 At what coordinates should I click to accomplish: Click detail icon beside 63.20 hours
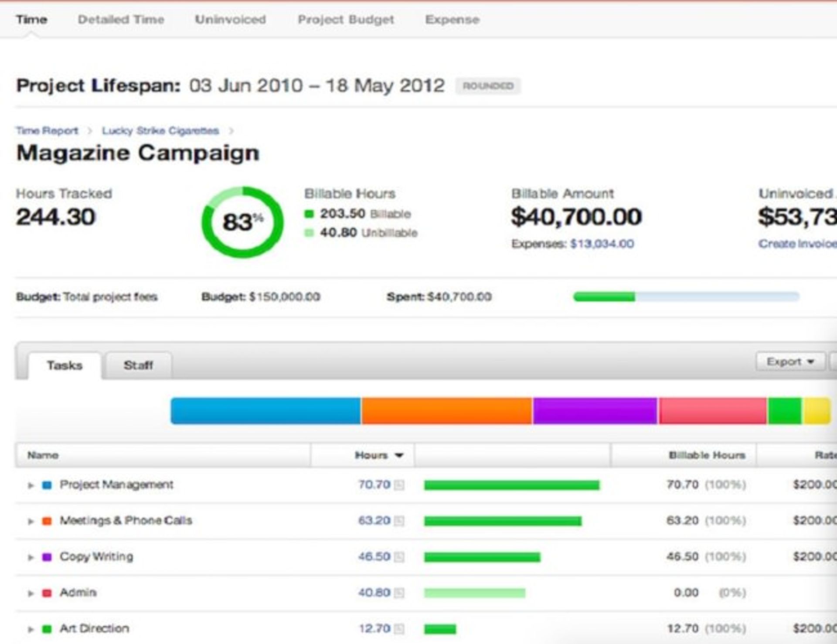(399, 521)
